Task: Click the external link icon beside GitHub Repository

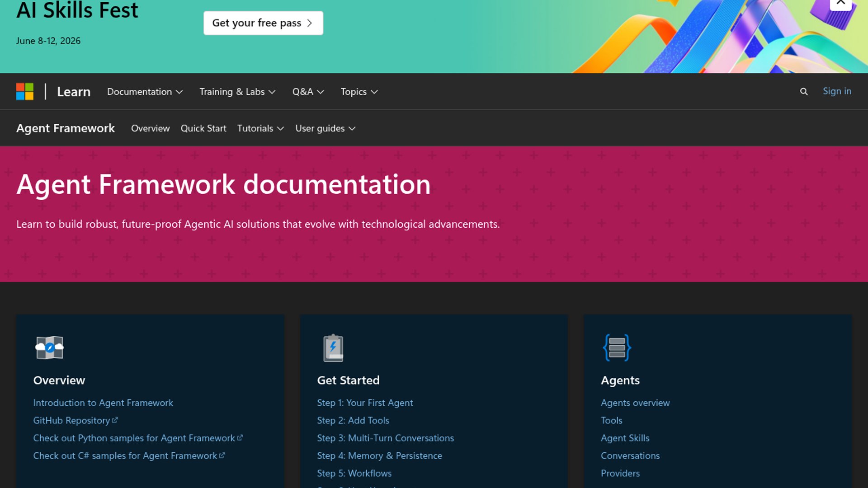Action: coord(115,420)
